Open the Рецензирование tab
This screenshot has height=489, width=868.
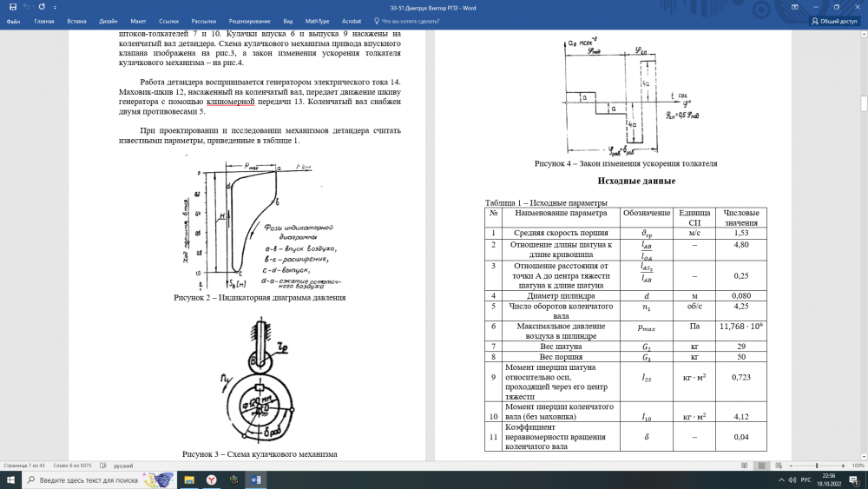click(249, 21)
